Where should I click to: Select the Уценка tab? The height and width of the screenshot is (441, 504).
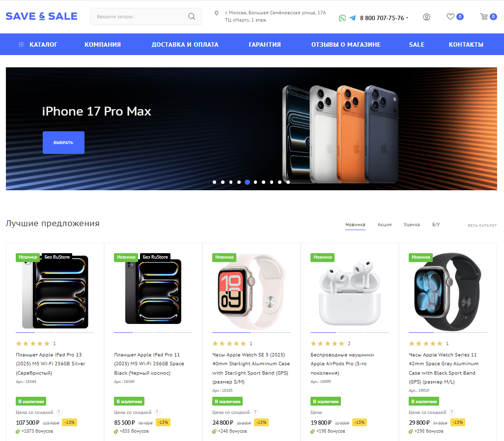pyautogui.click(x=412, y=225)
